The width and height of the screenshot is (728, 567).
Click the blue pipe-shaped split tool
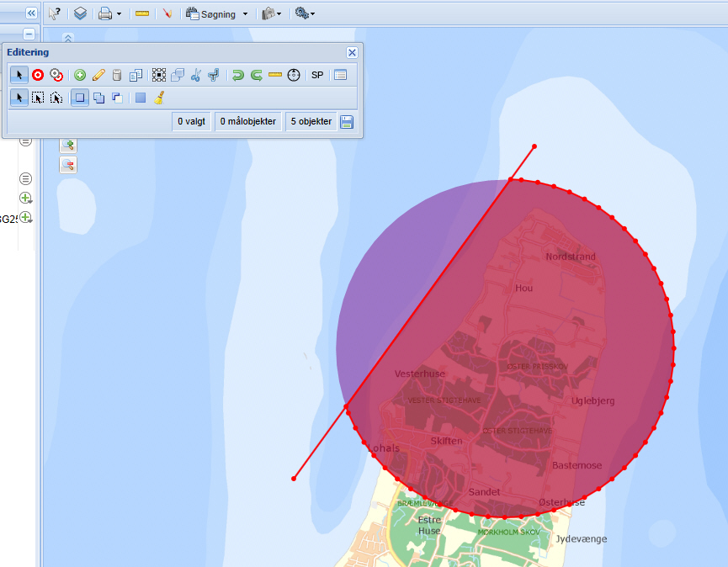[214, 75]
